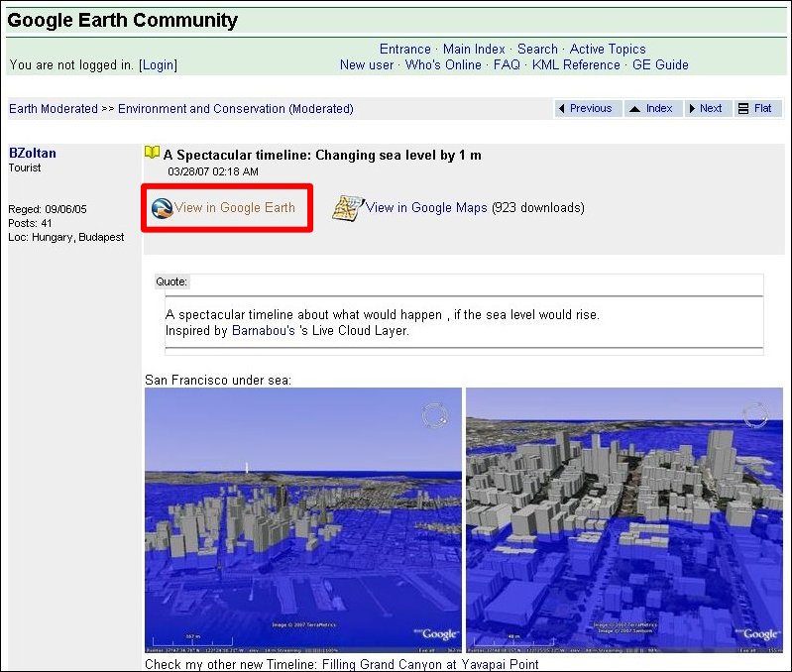Viewport: 792px width, 672px height.
Task: Click the Google Earth globe icon
Action: tap(163, 208)
